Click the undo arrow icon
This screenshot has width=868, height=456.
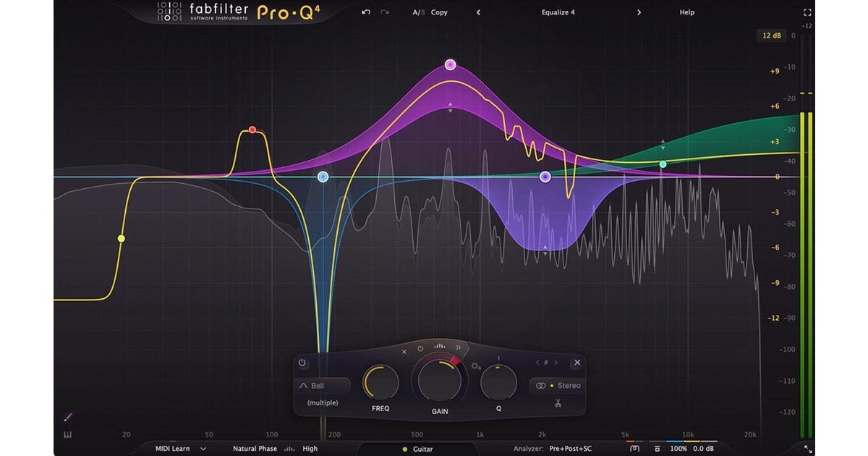pos(366,12)
